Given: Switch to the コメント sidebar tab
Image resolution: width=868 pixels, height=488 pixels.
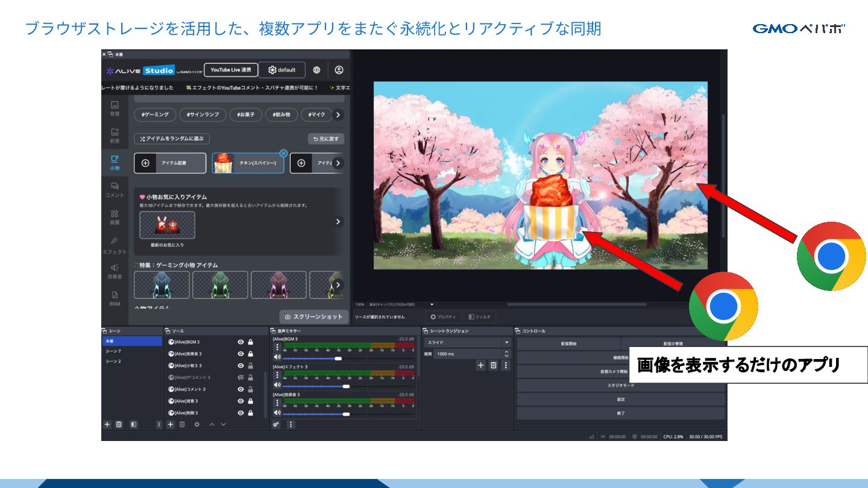Looking at the screenshot, I should 115,190.
